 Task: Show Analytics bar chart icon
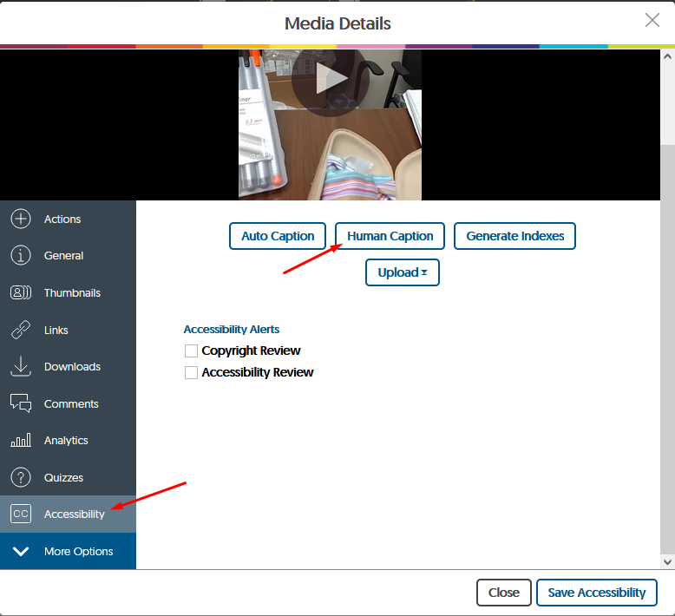tap(21, 441)
